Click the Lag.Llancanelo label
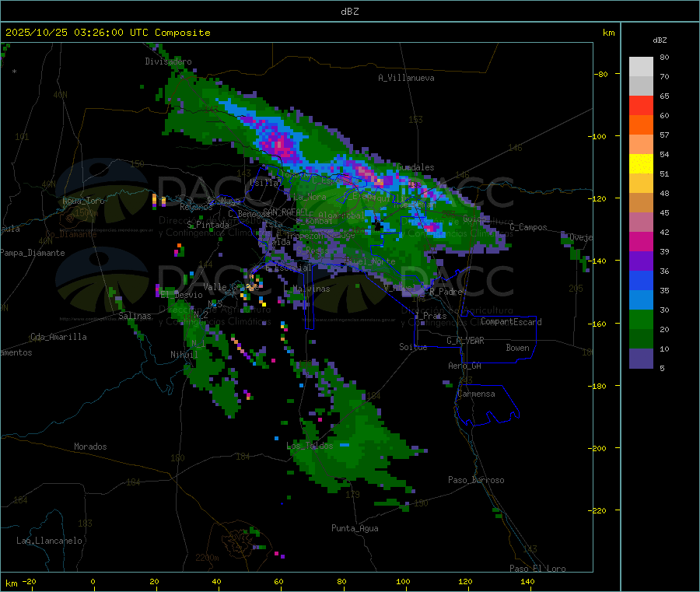The height and width of the screenshot is (592, 700). click(49, 541)
